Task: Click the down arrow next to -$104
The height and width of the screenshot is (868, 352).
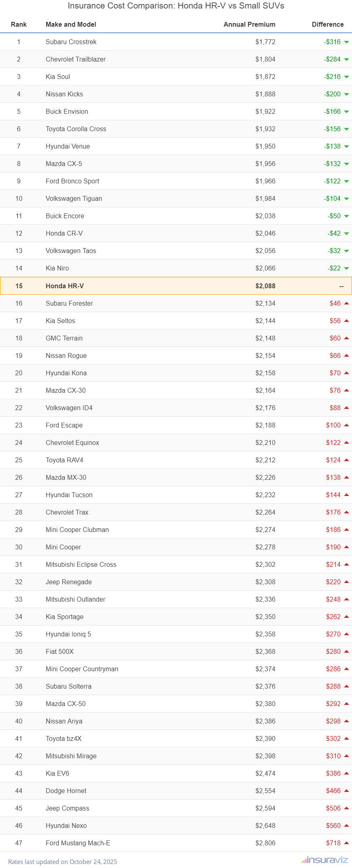Action: pyautogui.click(x=346, y=199)
